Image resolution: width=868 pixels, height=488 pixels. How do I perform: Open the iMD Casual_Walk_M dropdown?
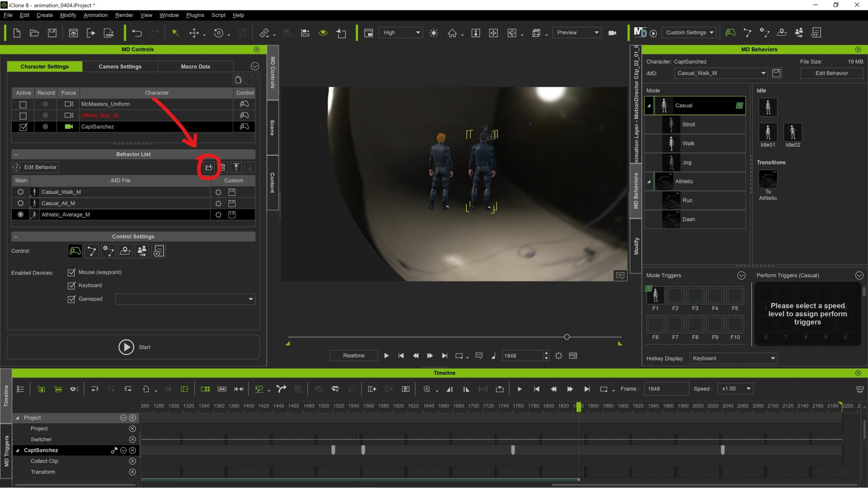[721, 73]
